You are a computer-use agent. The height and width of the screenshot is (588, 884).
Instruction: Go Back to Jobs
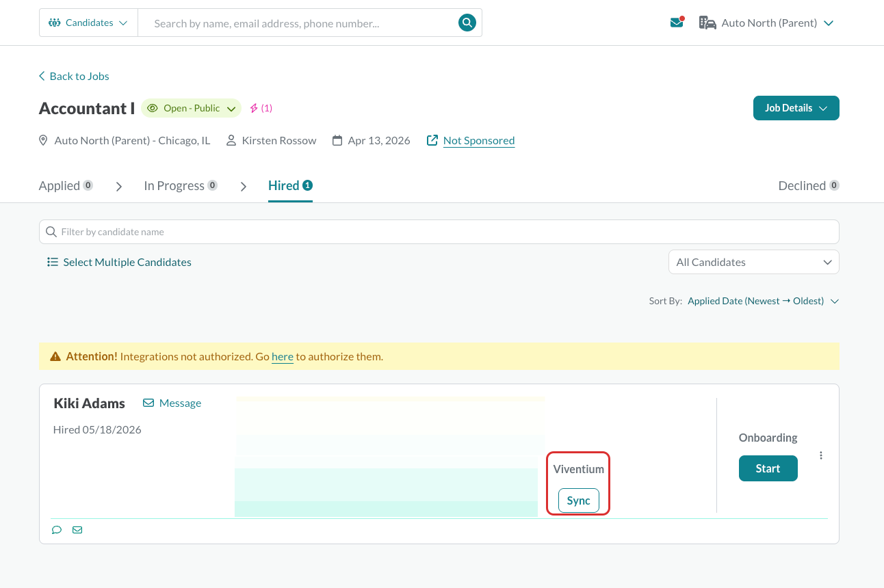coord(74,76)
